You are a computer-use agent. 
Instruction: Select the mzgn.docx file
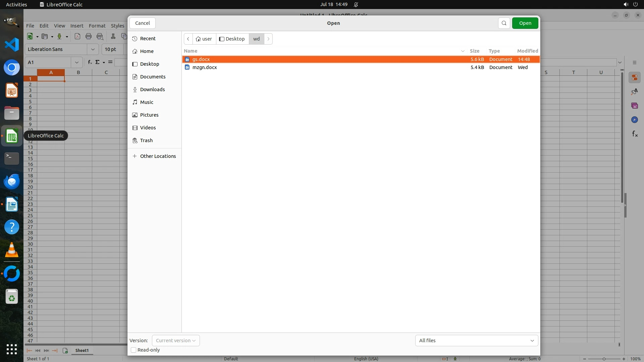point(205,67)
